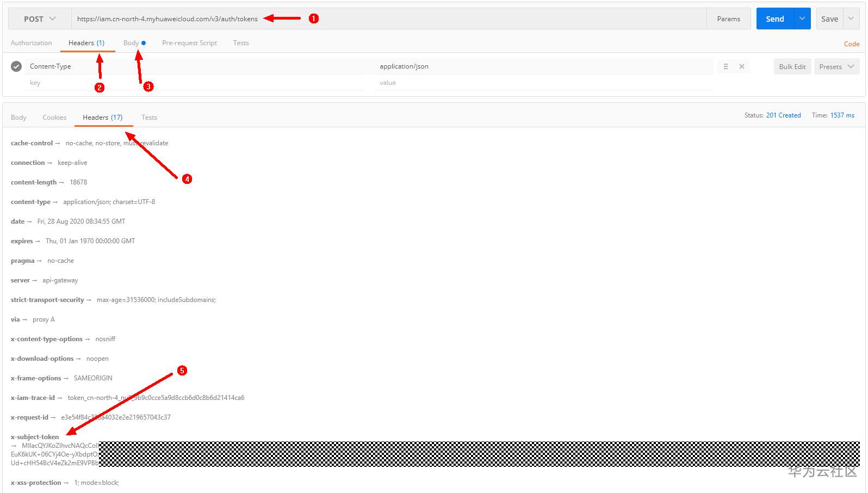Select the date header value
Screen dimensions: 868x493
coord(81,221)
